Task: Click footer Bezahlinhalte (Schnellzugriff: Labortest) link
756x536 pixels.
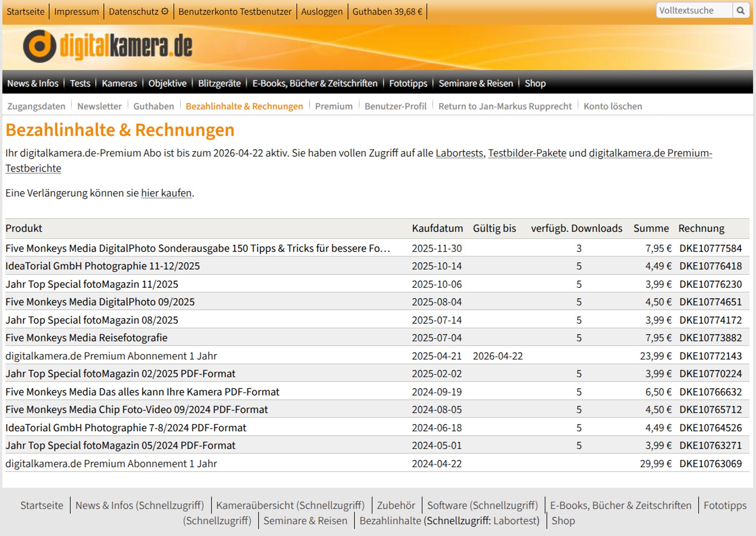Action: click(x=449, y=521)
